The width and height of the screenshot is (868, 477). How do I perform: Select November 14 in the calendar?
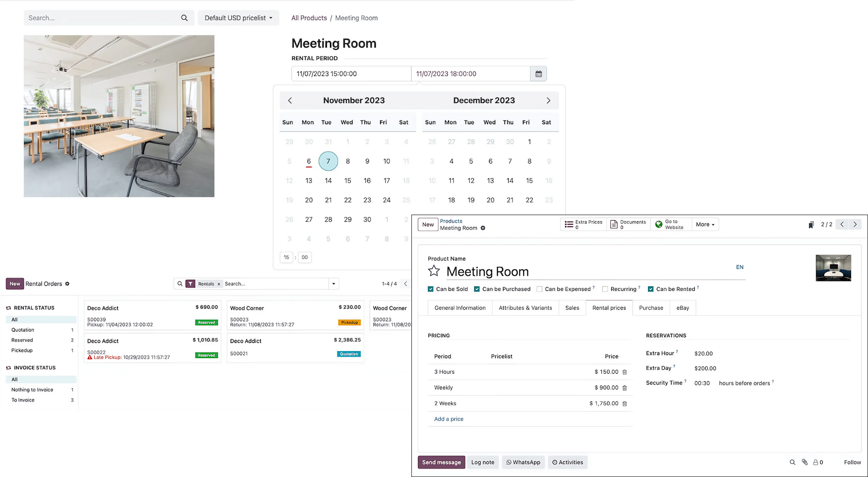pos(328,180)
